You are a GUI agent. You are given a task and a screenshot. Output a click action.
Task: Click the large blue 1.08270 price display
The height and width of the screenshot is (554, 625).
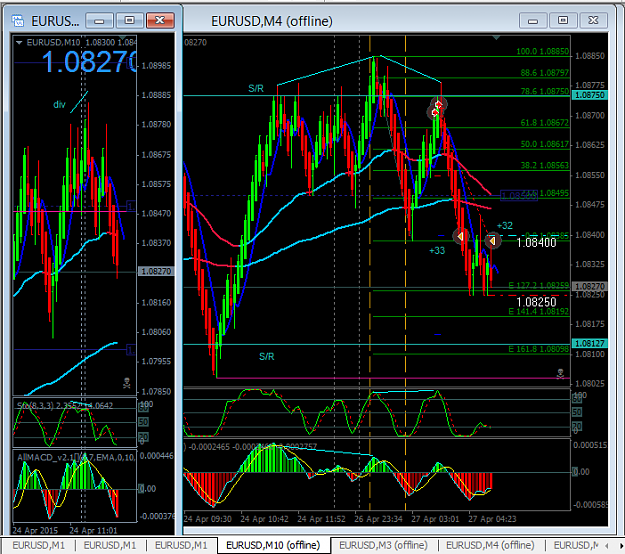[x=88, y=63]
